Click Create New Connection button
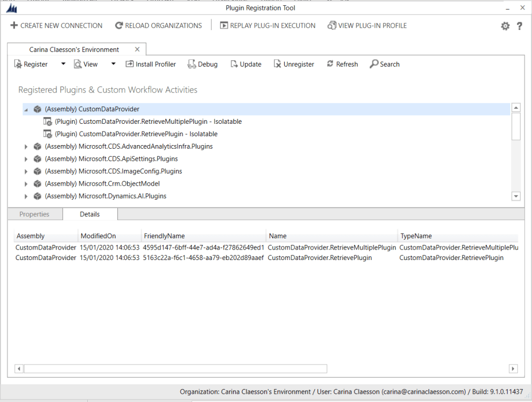Viewport: 532px width, 402px height. [x=56, y=25]
